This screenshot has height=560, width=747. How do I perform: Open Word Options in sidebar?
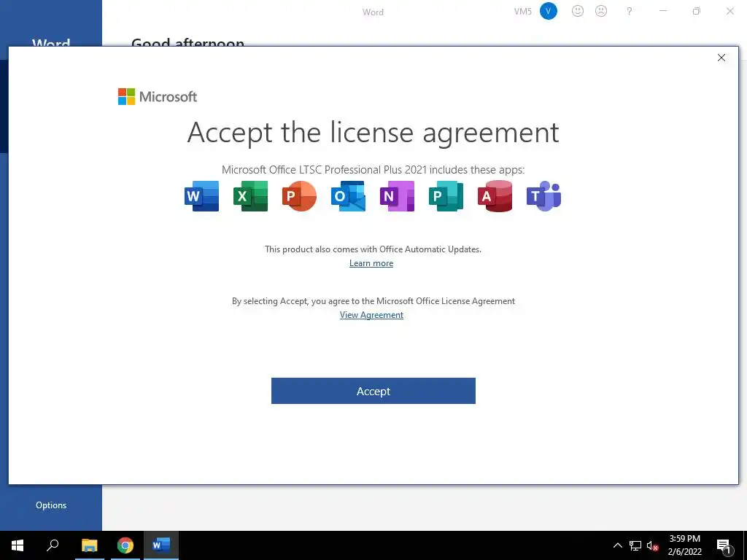tap(51, 505)
